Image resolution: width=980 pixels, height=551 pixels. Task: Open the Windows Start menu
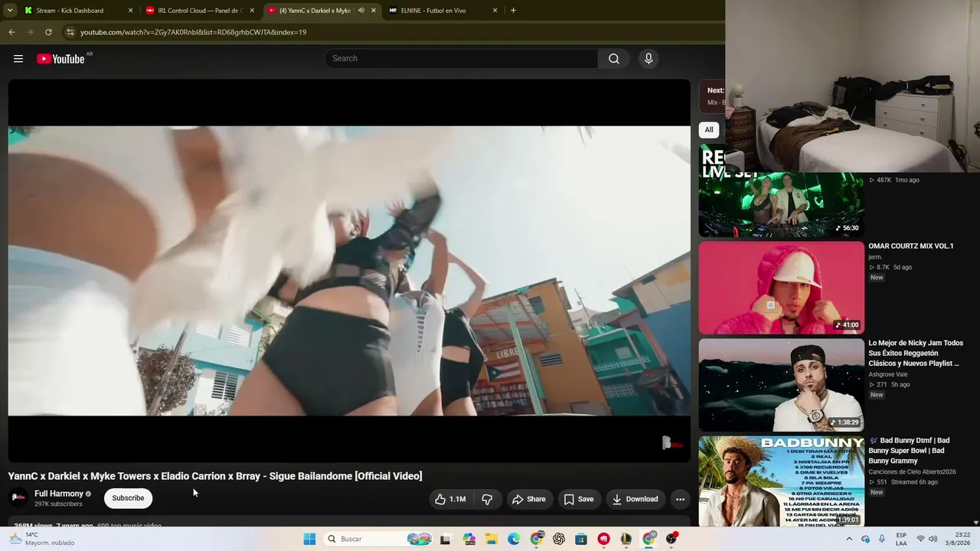pos(309,539)
